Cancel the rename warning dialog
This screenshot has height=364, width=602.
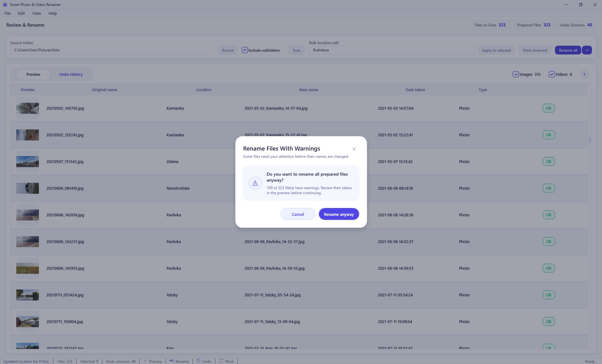298,214
